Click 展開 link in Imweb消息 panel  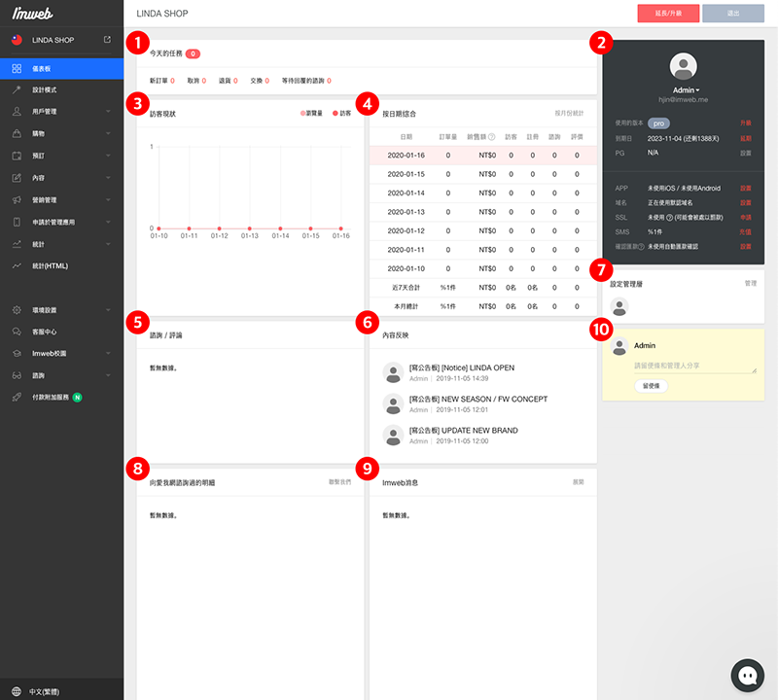tap(578, 481)
